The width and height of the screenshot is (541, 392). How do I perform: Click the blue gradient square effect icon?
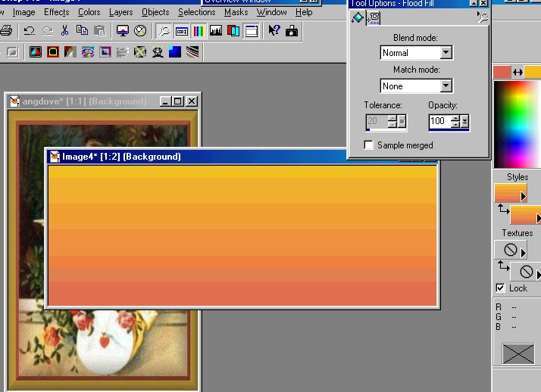coord(175,52)
